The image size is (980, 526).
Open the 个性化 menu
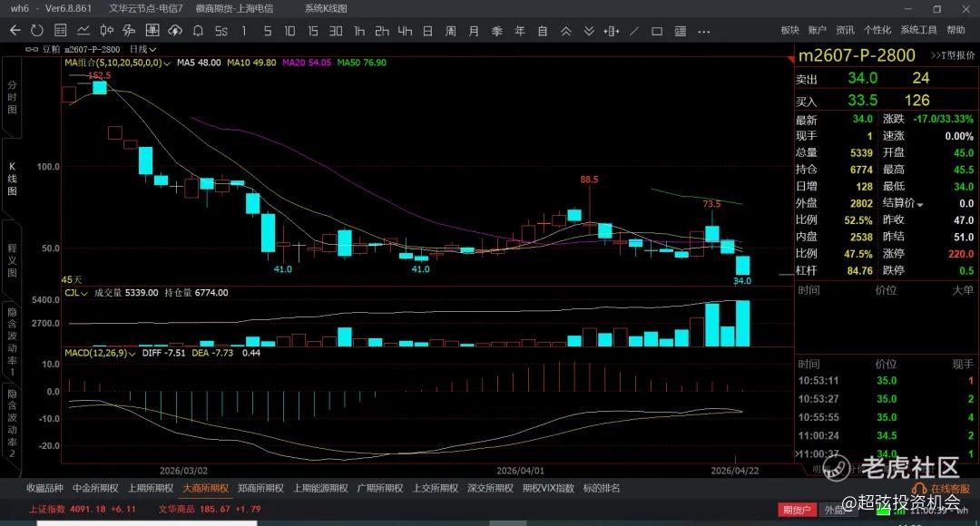point(877,30)
